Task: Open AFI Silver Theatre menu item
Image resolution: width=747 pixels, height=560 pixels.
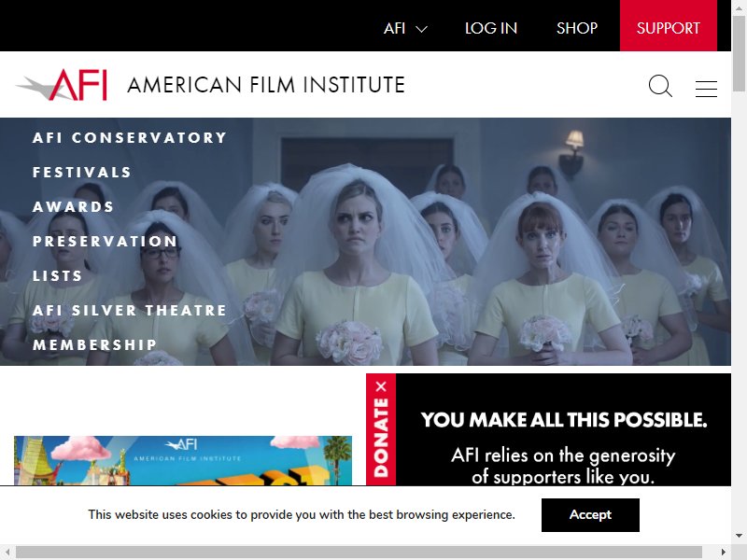Action: pyautogui.click(x=130, y=310)
